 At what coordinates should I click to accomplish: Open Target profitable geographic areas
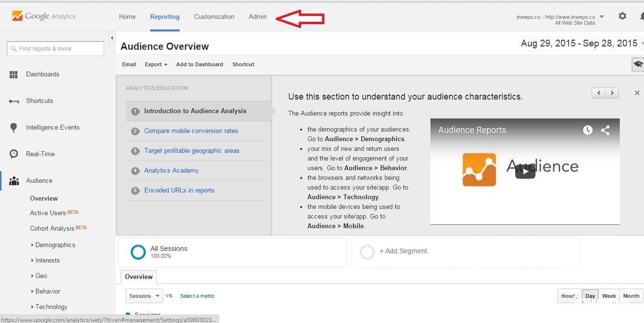[x=192, y=151]
